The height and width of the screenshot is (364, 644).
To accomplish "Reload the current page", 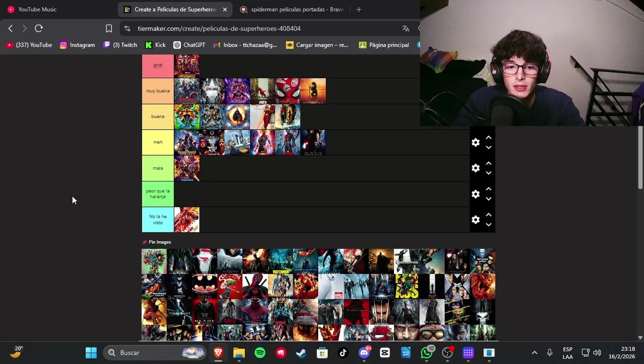I will pos(39,28).
